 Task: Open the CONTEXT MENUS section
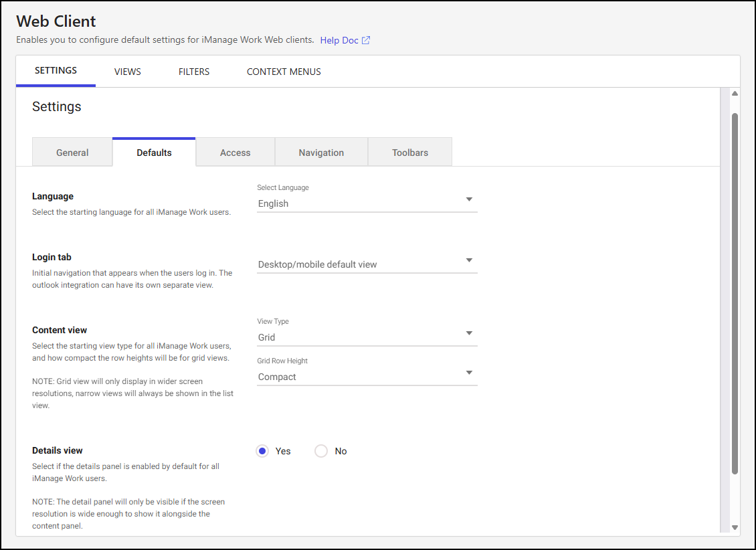[x=284, y=71]
